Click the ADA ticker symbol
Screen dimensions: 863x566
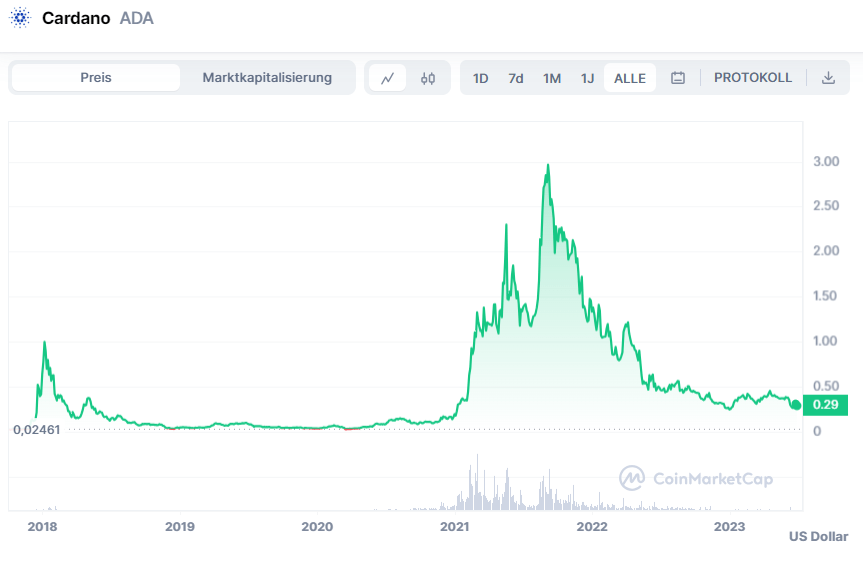(x=136, y=18)
